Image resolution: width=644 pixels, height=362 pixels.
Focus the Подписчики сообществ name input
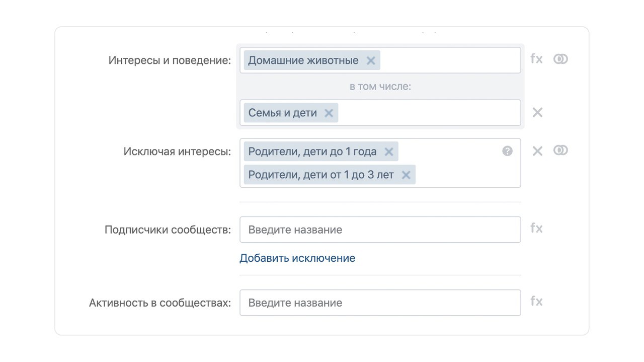click(380, 230)
